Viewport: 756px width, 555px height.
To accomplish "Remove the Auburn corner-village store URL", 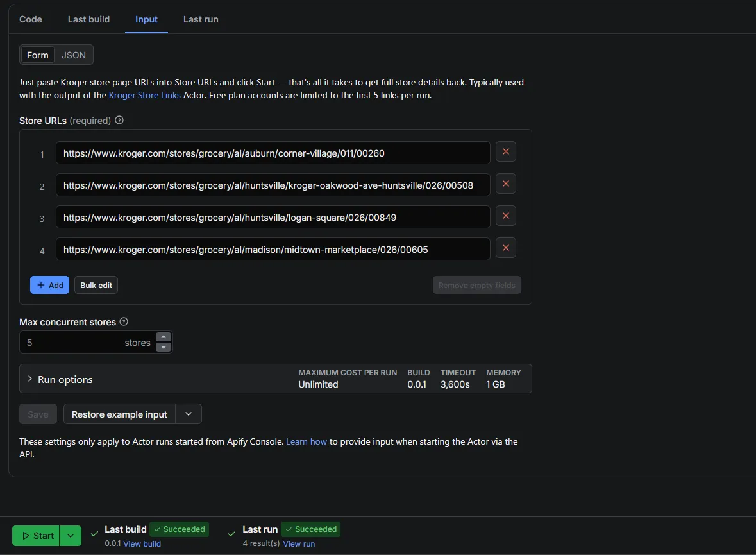I will 506,152.
